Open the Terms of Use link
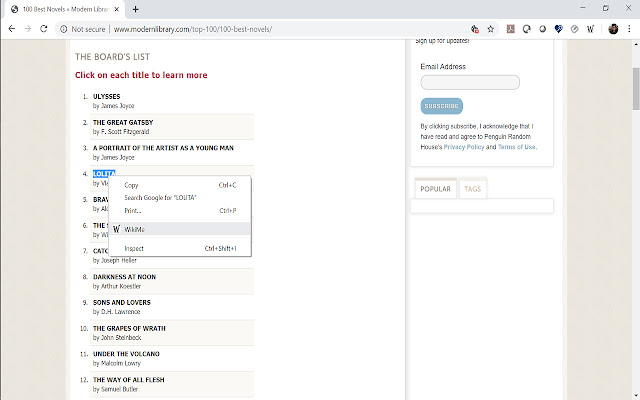Screen dimensions: 640x400 [x=516, y=147]
